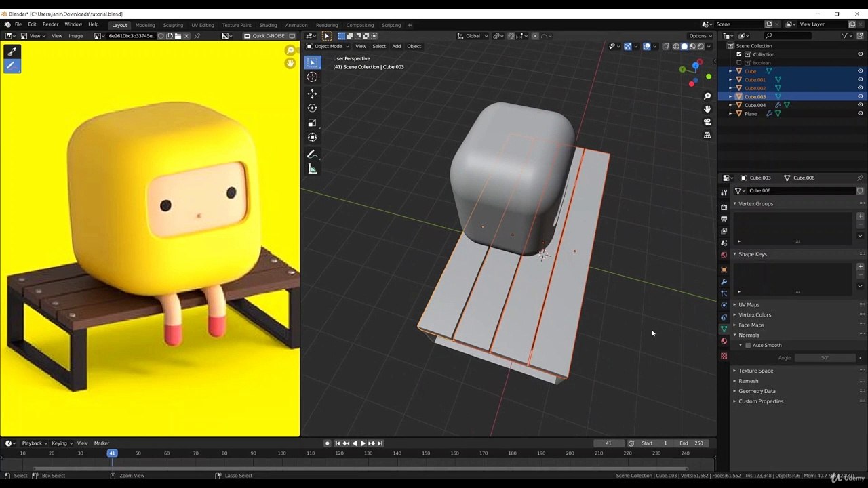
Task: Click the Blender logo menu icon
Action: coord(7,25)
